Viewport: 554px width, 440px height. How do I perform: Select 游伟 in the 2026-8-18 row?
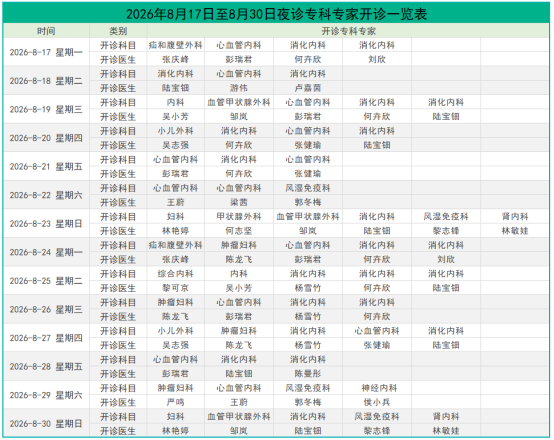coord(239,88)
